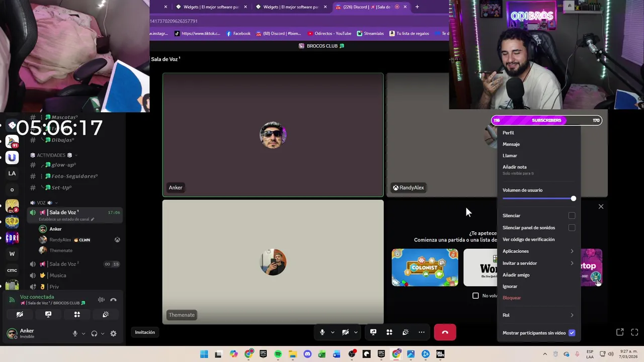Close the activities suggestion panel
Image resolution: width=644 pixels, height=362 pixels.
click(x=601, y=207)
